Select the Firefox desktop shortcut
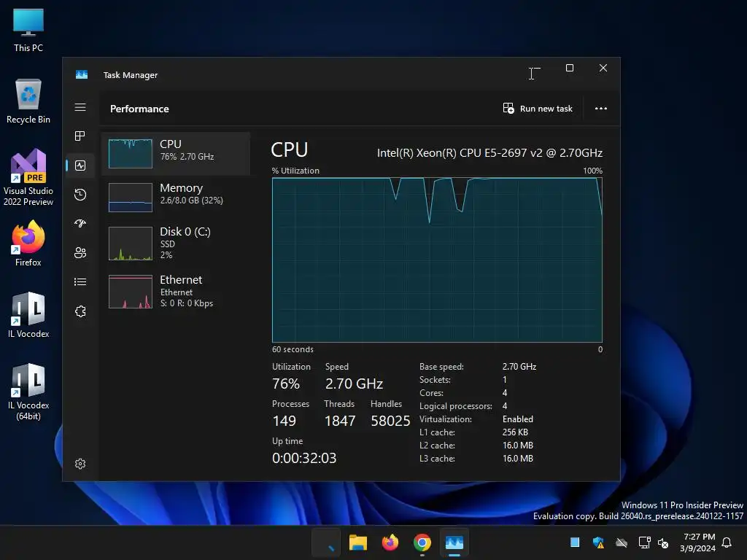 [28, 244]
